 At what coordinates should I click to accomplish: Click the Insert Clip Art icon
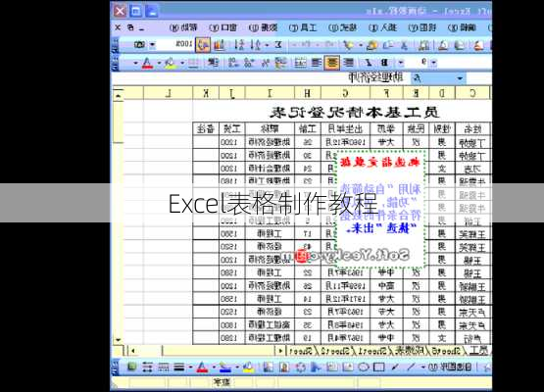click(x=284, y=367)
